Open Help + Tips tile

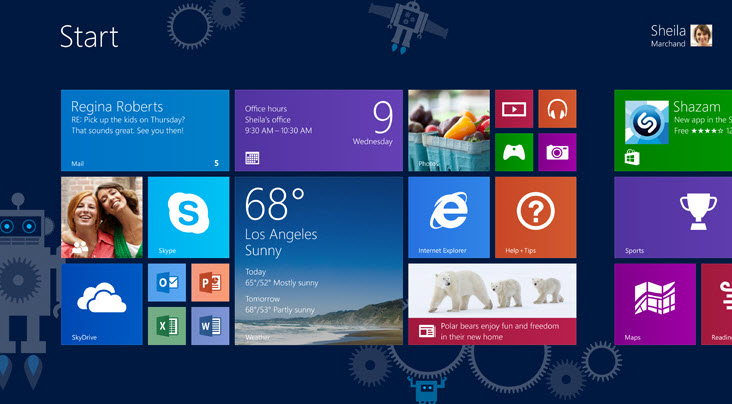point(535,218)
